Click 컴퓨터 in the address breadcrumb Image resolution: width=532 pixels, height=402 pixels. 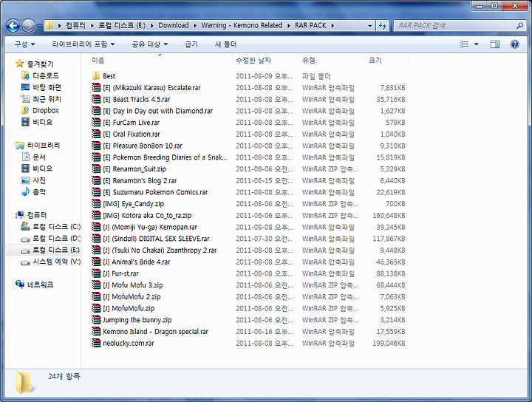[x=75, y=25]
